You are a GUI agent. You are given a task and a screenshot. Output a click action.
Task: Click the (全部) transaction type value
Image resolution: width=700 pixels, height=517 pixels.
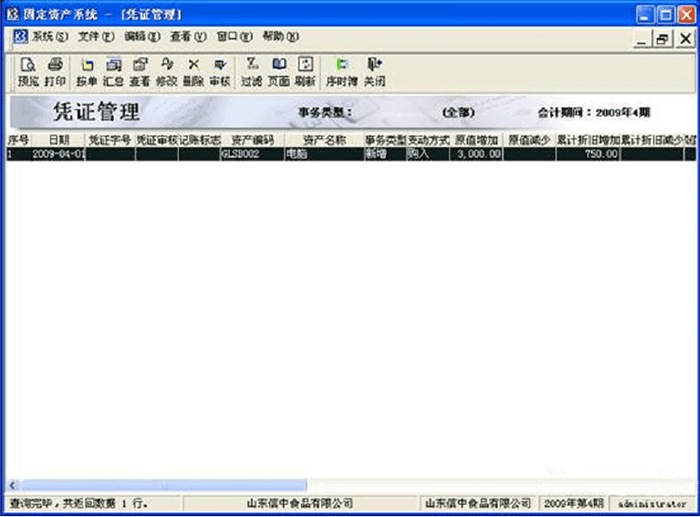tap(458, 113)
